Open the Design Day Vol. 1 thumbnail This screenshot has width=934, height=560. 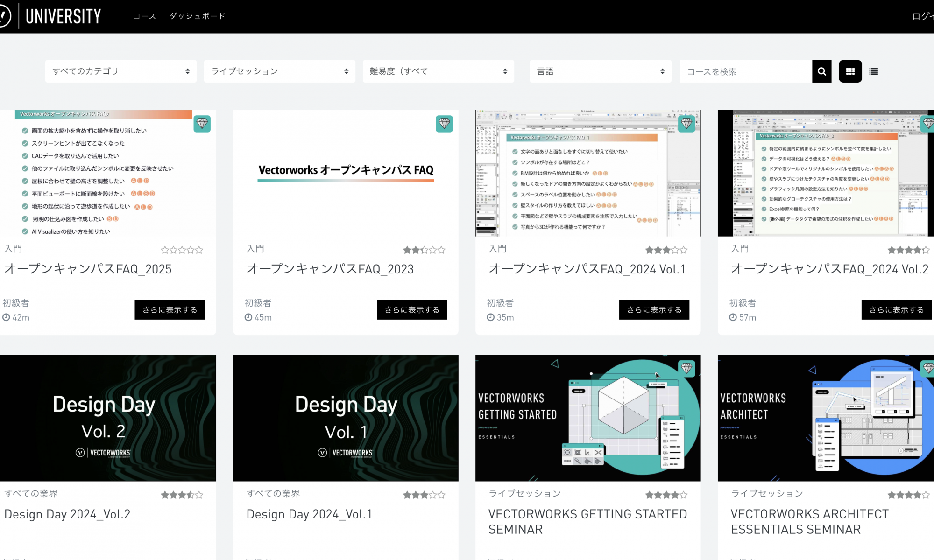click(x=346, y=418)
